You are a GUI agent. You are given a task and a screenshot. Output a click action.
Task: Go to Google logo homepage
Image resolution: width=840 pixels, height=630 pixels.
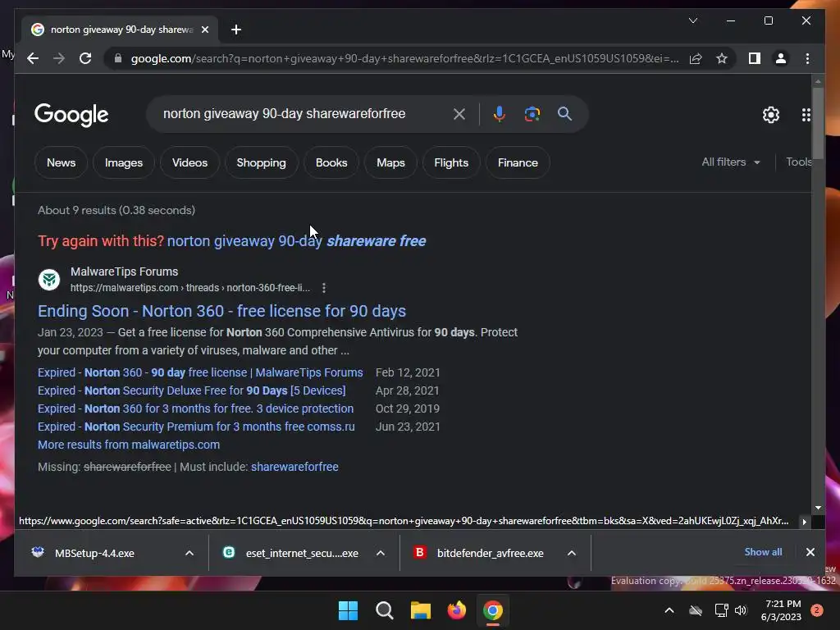click(71, 114)
